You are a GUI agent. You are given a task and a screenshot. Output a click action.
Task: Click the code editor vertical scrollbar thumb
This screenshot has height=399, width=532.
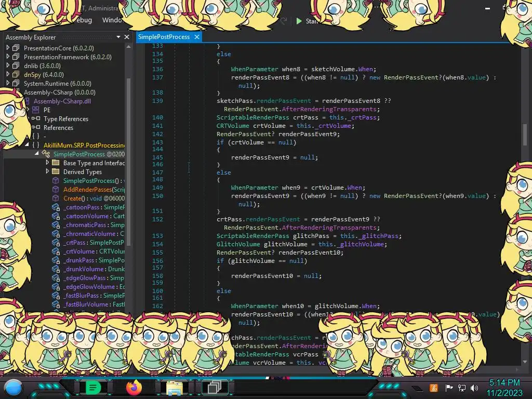coord(525,135)
